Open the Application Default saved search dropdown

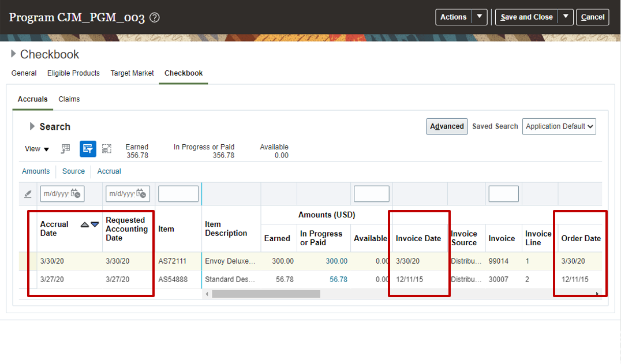559,126
